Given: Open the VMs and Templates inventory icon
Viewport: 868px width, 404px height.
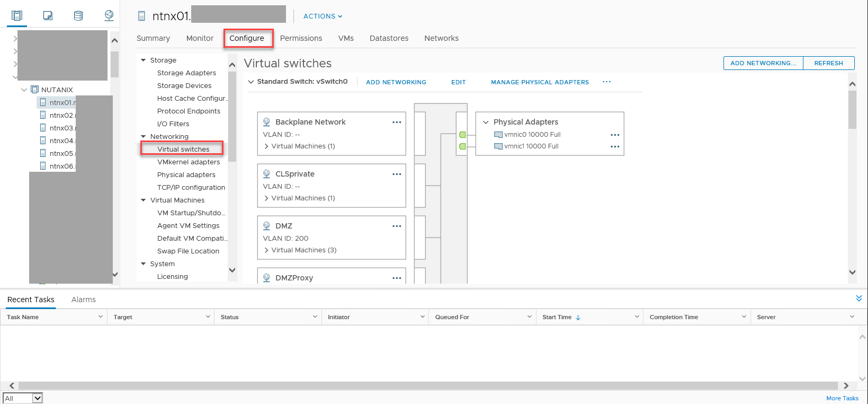Looking at the screenshot, I should (x=48, y=15).
